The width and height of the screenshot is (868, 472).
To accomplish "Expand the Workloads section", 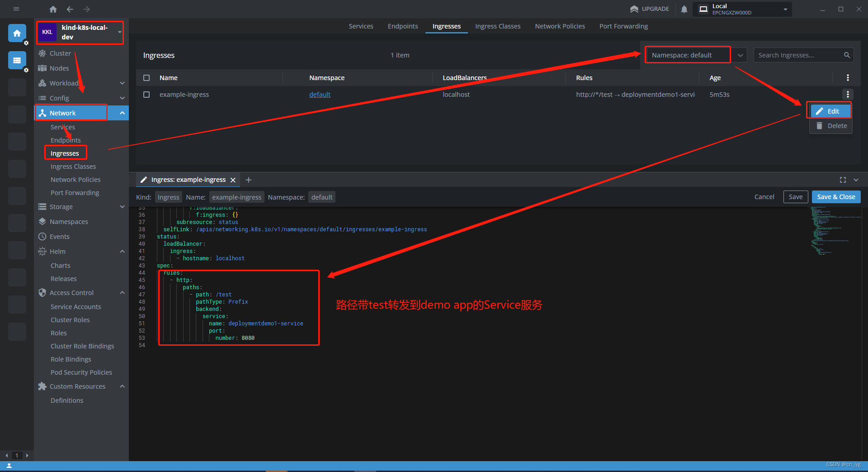I will (122, 83).
